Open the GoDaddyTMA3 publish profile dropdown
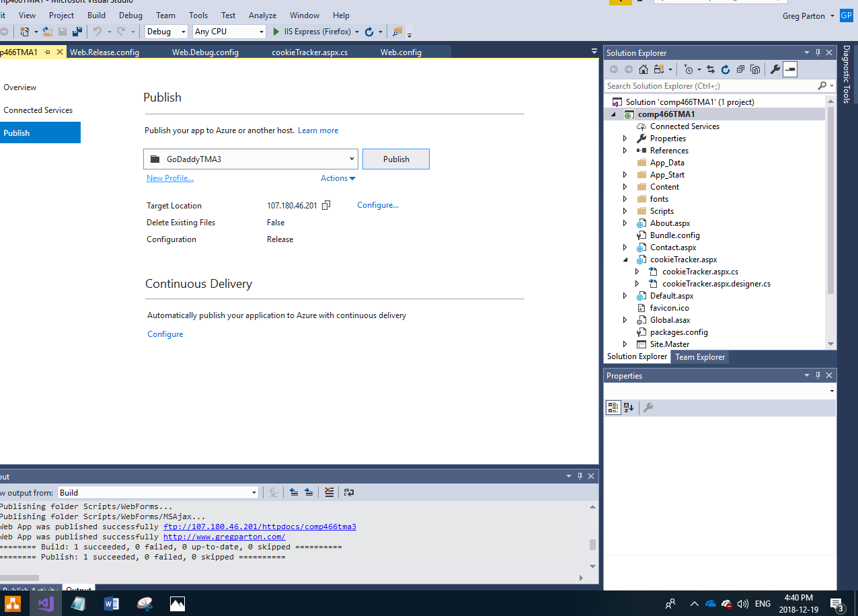The image size is (858, 616). click(250, 159)
